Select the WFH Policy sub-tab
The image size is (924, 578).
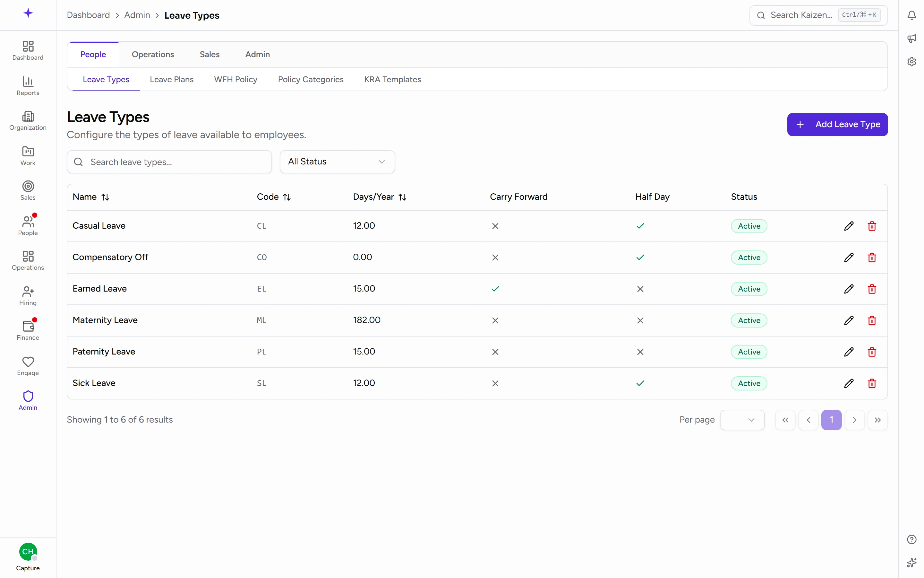pos(235,80)
